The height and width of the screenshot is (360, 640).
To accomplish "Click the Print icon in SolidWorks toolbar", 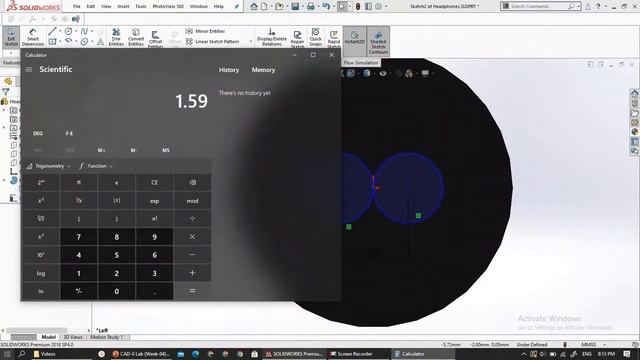I will (x=311, y=6).
